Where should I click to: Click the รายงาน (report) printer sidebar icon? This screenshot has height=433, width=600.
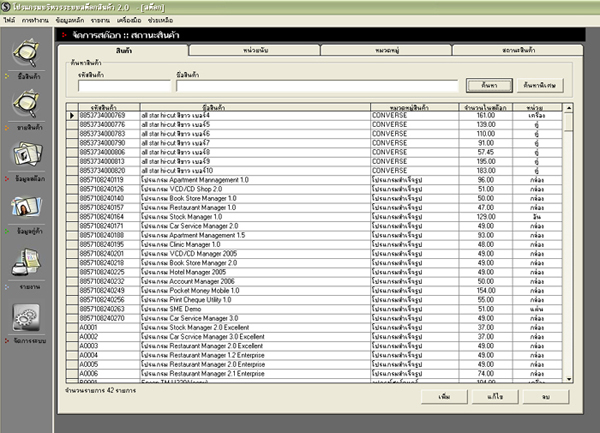pos(26,263)
